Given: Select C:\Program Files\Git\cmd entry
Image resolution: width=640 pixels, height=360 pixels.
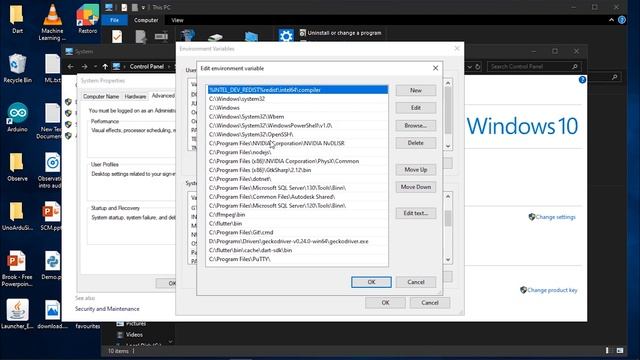Looking at the screenshot, I should point(297,232).
